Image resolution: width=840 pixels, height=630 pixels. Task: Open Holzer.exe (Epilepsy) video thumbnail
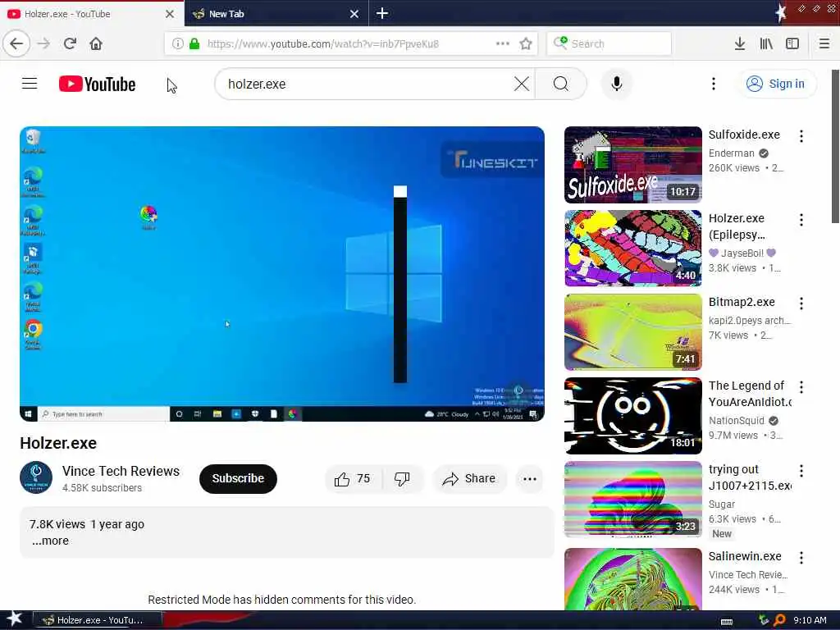[632, 248]
